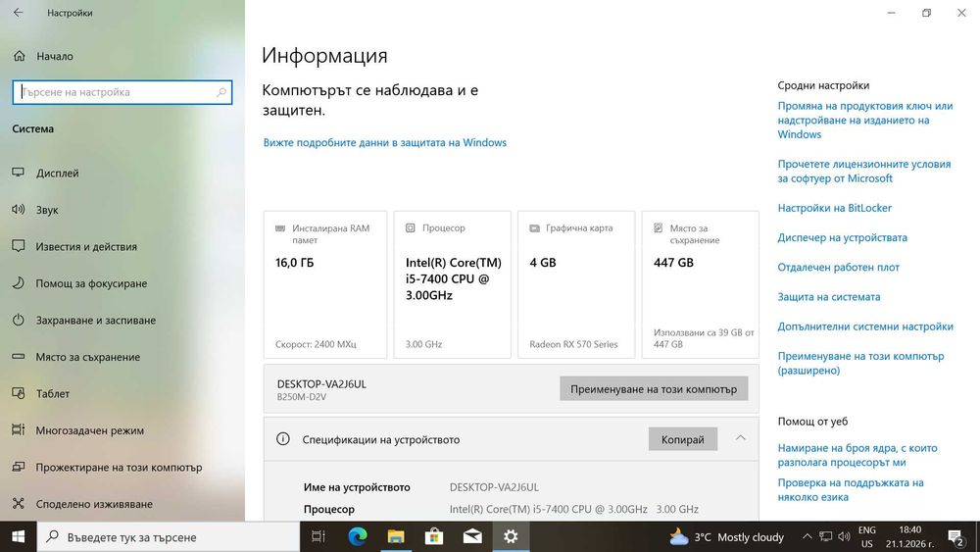980x552 pixels.
Task: Open Намиране на броя ядра help link
Action: click(857, 455)
